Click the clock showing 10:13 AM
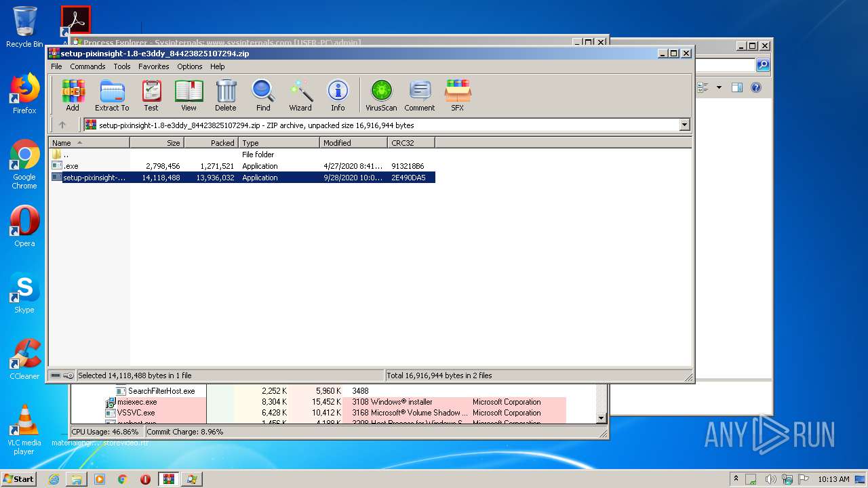Image resolution: width=868 pixels, height=488 pixels. point(833,479)
